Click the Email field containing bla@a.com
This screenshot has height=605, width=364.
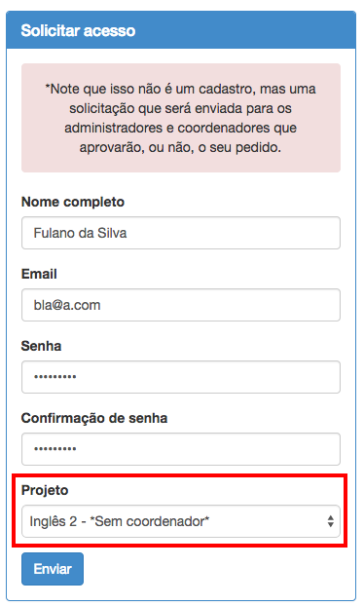tap(181, 305)
